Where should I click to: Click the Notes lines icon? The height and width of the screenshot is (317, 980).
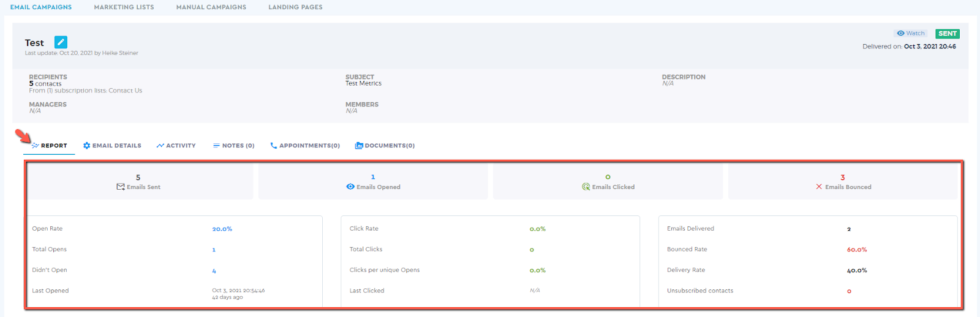pyautogui.click(x=216, y=146)
